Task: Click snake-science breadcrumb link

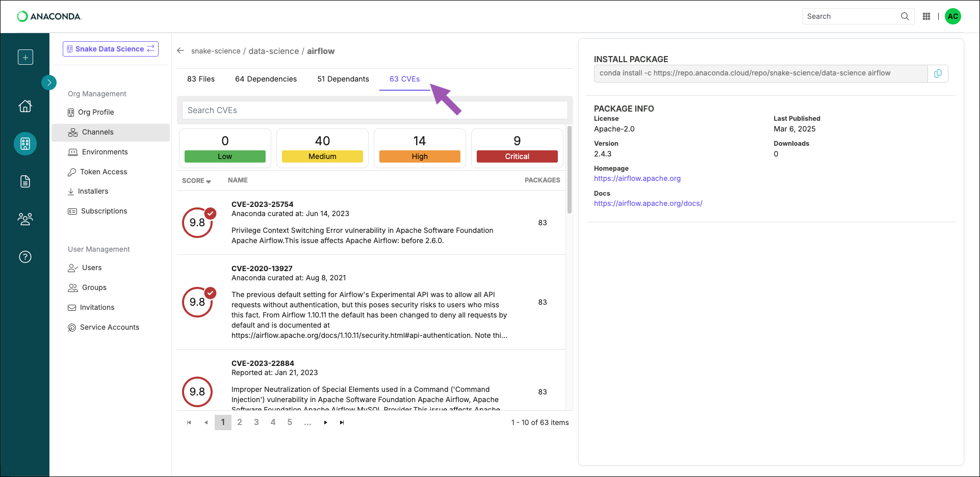Action: pyautogui.click(x=216, y=51)
